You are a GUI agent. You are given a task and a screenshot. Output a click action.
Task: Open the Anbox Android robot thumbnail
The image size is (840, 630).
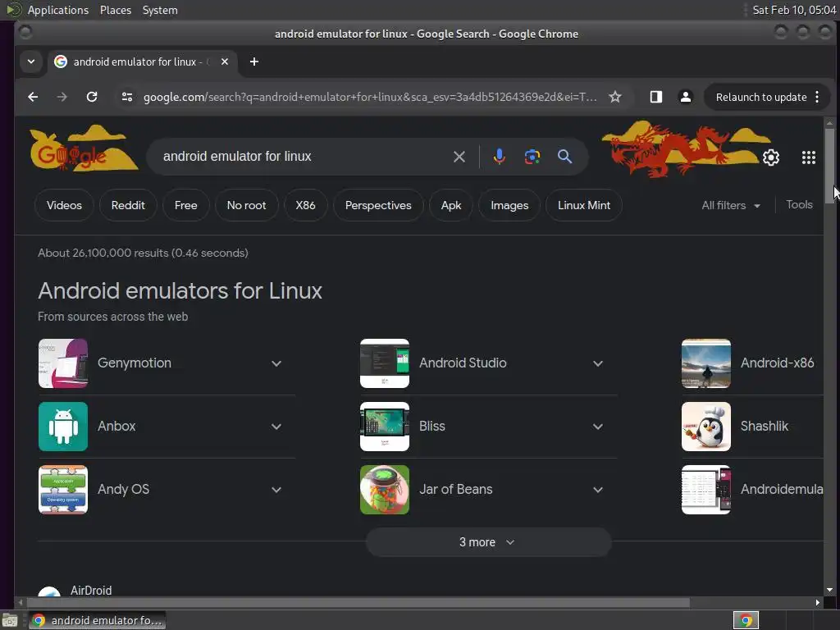point(63,427)
